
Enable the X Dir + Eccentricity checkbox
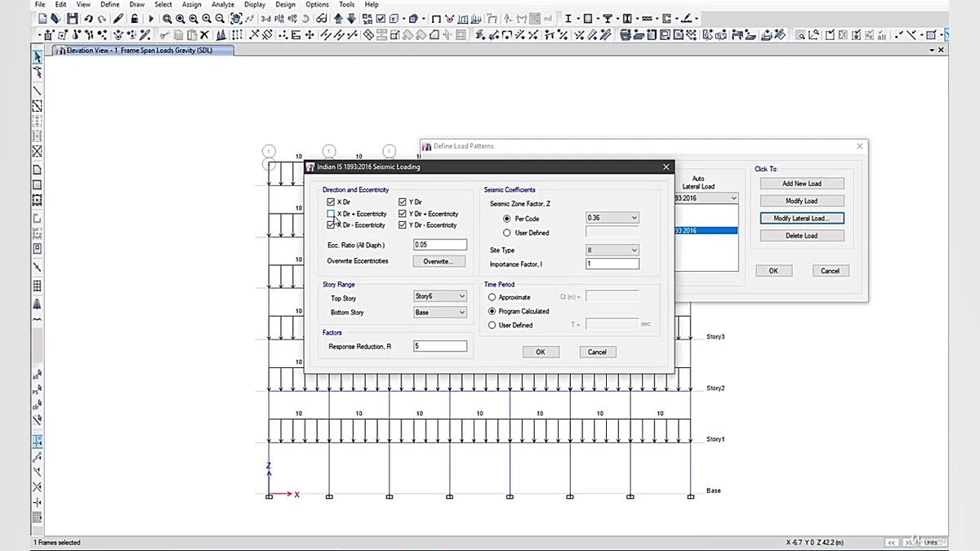[331, 213]
